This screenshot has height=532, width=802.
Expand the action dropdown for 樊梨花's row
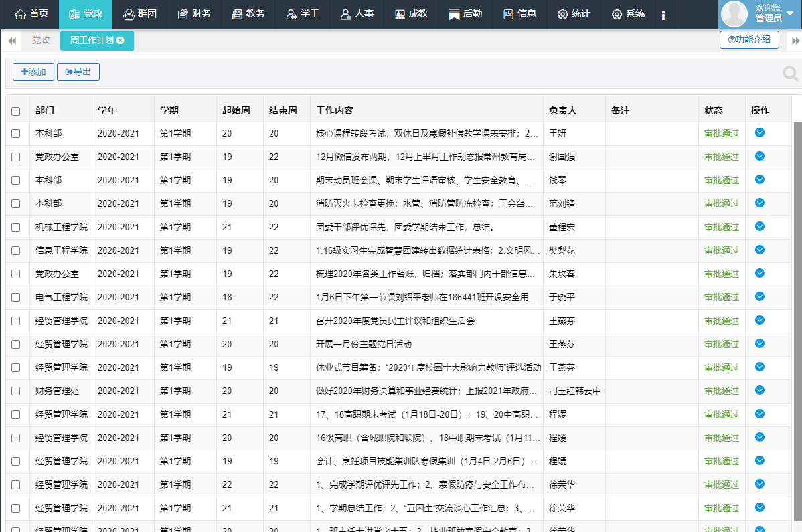(759, 250)
